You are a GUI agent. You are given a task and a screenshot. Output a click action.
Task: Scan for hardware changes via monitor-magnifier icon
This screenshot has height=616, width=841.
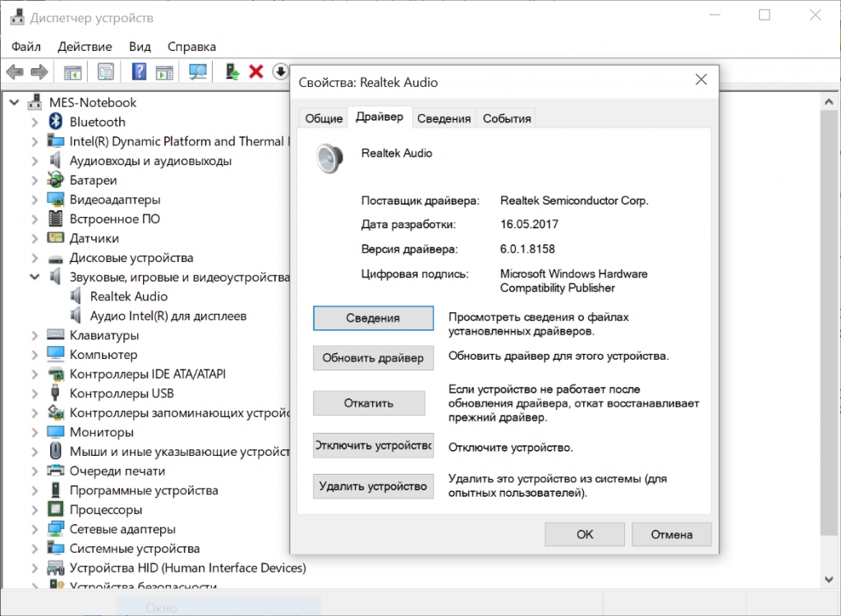click(198, 71)
